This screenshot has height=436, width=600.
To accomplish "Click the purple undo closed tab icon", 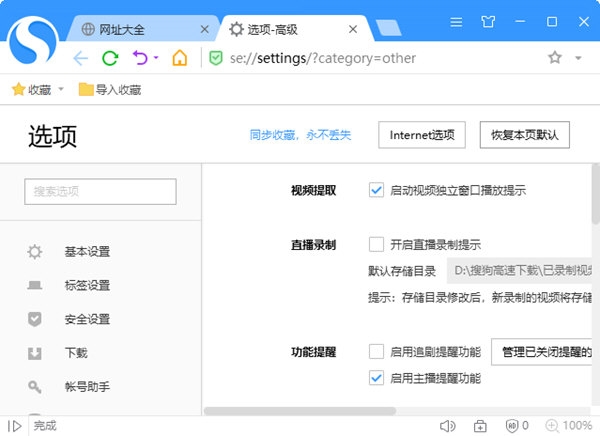I will point(140,58).
